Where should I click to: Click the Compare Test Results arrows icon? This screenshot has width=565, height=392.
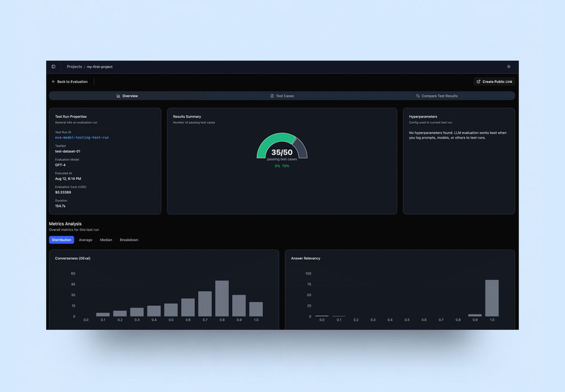[418, 96]
